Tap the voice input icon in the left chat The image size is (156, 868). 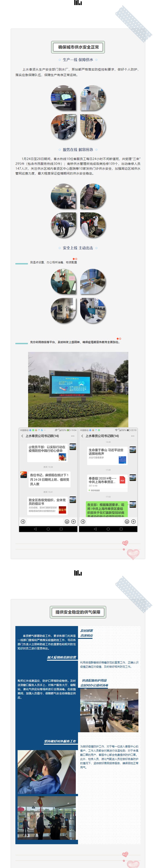pos(23,521)
